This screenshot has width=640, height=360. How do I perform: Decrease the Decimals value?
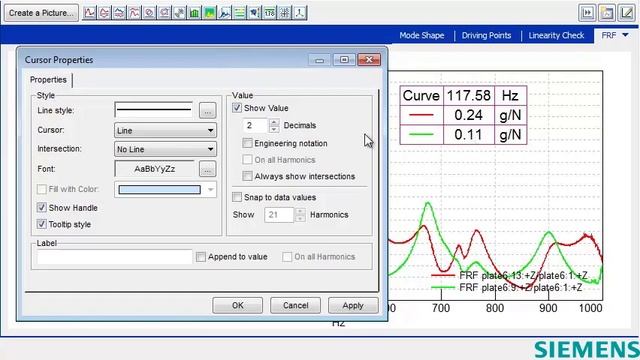click(x=274, y=129)
